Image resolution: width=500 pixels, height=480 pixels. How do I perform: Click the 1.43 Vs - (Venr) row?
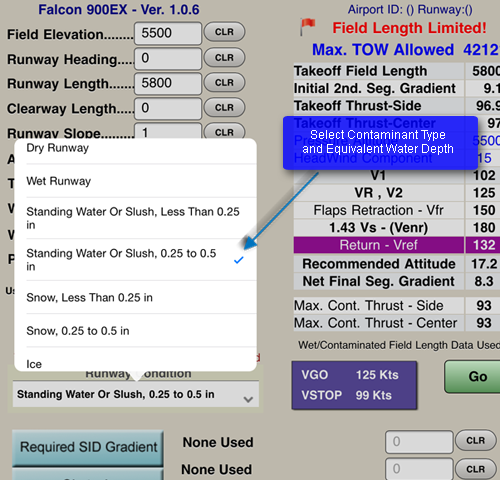pyautogui.click(x=397, y=228)
